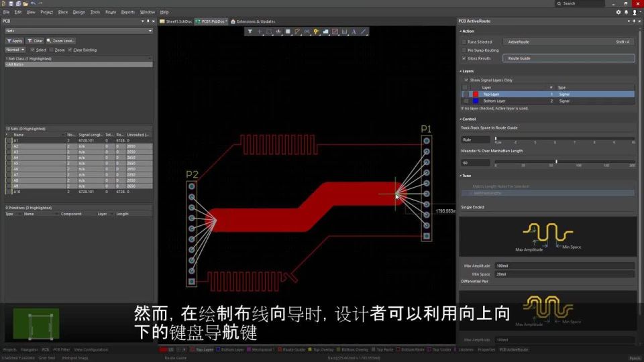Choose the keepout/region tool in the active bar
The image size is (644, 362).
click(x=335, y=32)
